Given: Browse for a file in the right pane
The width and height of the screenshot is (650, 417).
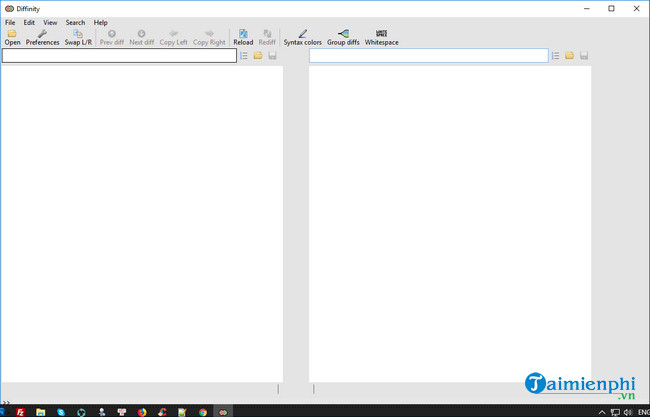Looking at the screenshot, I should [x=570, y=56].
